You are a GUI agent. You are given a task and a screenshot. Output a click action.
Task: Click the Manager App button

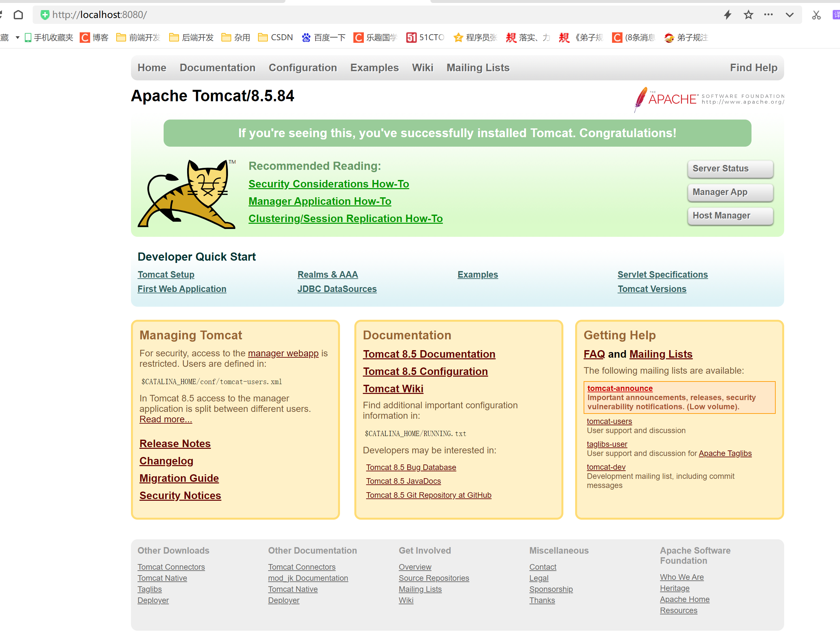pyautogui.click(x=730, y=192)
